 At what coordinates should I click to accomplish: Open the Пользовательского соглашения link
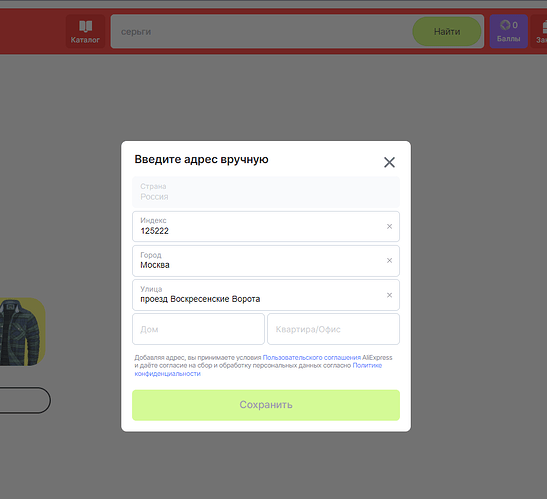coord(312,357)
